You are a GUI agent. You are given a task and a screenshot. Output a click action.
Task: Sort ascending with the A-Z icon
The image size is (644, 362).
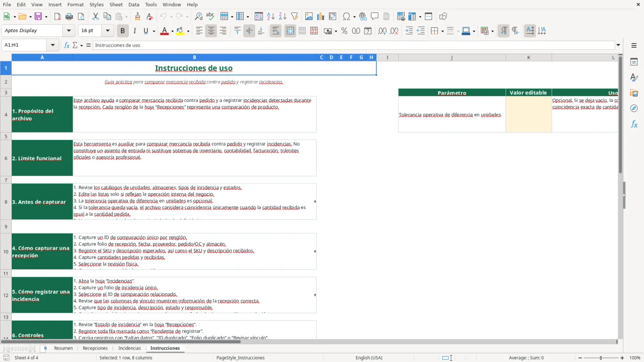(x=271, y=17)
